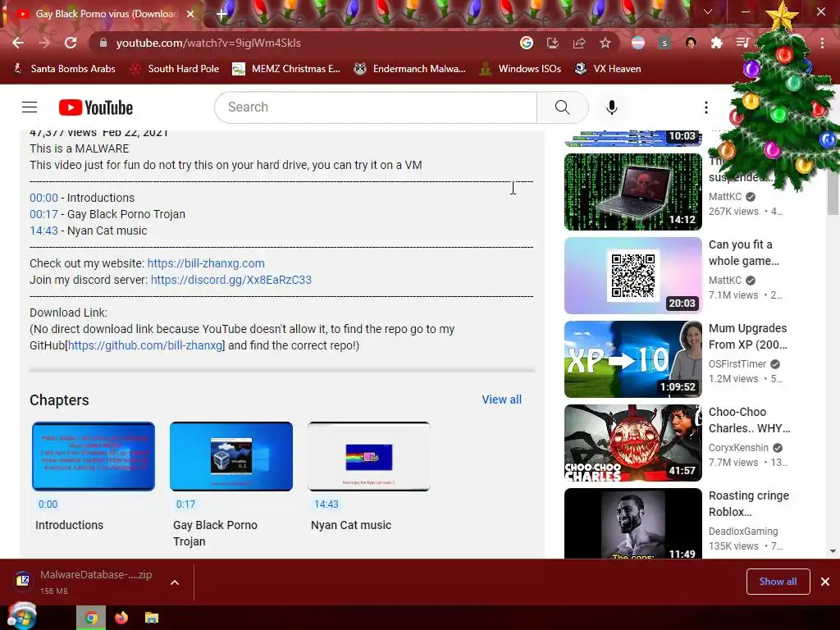
Task: Click the page scrollbar down arrow
Action: (833, 551)
